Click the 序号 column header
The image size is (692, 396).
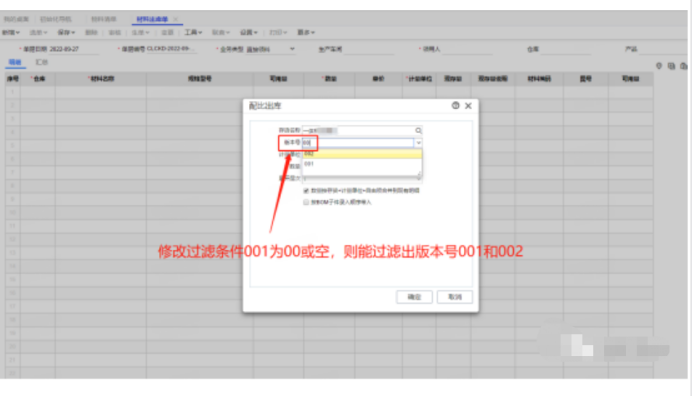click(x=13, y=79)
